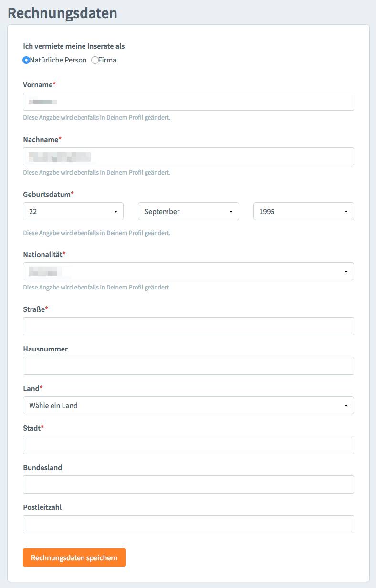This screenshot has height=588, width=376.
Task: Select the Natürliche Person radio button
Action: 26,60
